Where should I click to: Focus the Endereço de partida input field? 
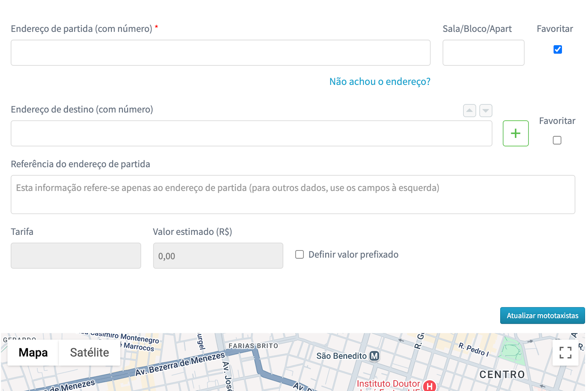[x=220, y=53]
